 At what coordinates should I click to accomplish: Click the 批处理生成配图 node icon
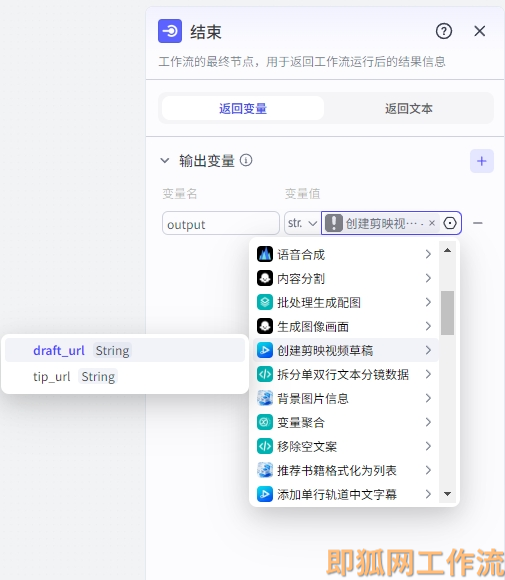point(265,302)
